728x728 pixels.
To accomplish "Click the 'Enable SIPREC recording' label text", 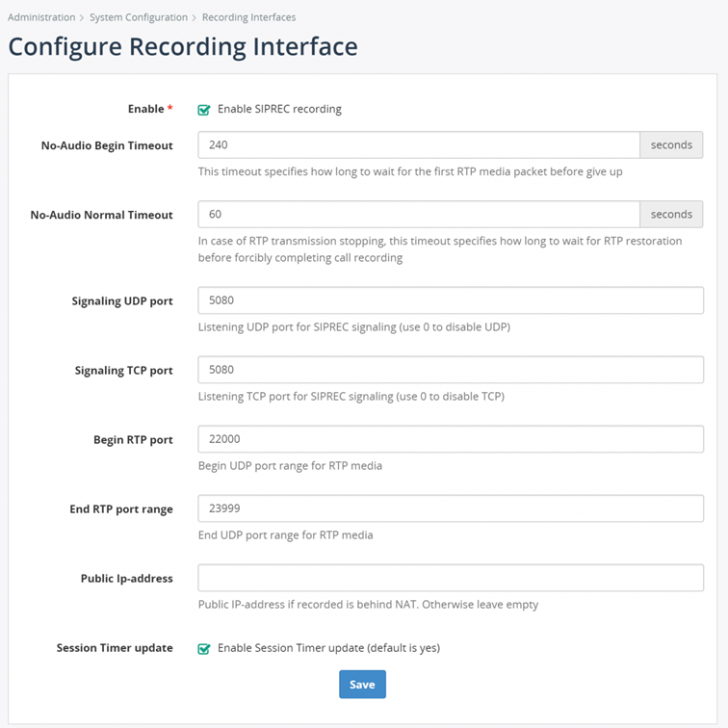I will [279, 109].
